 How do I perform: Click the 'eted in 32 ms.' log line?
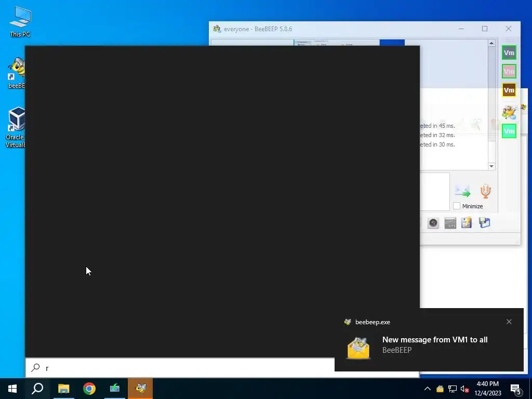pos(437,135)
